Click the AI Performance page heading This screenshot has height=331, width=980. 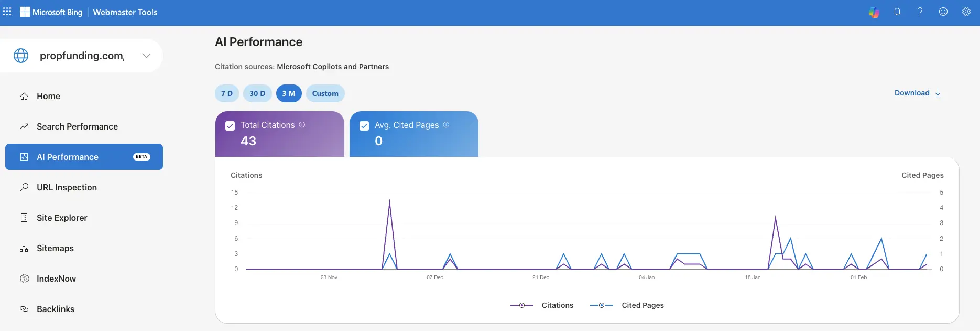point(259,42)
